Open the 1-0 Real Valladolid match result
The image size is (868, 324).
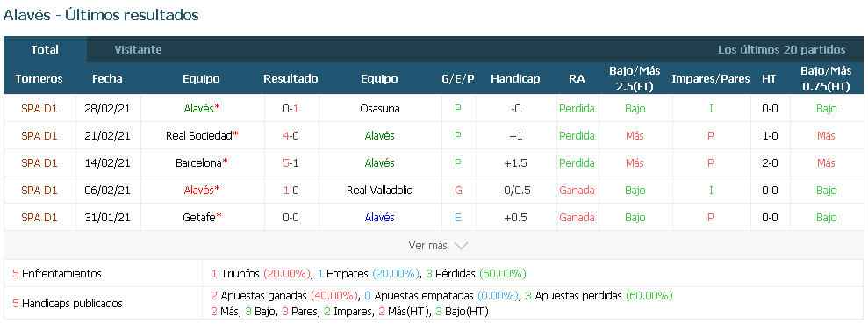pos(291,191)
